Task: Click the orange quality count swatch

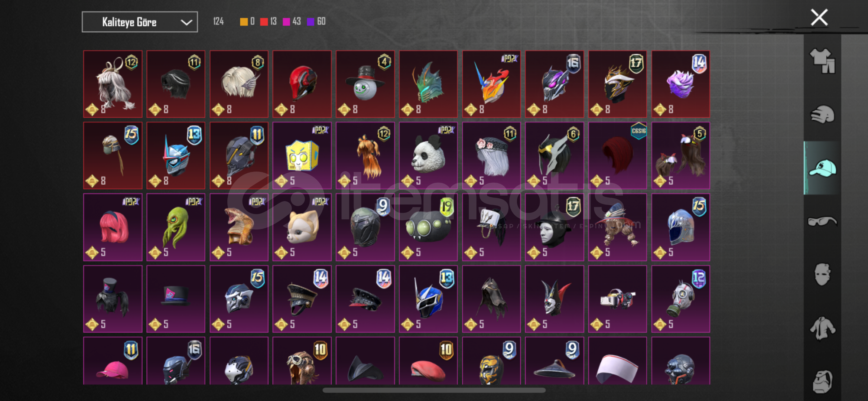Action: point(244,22)
